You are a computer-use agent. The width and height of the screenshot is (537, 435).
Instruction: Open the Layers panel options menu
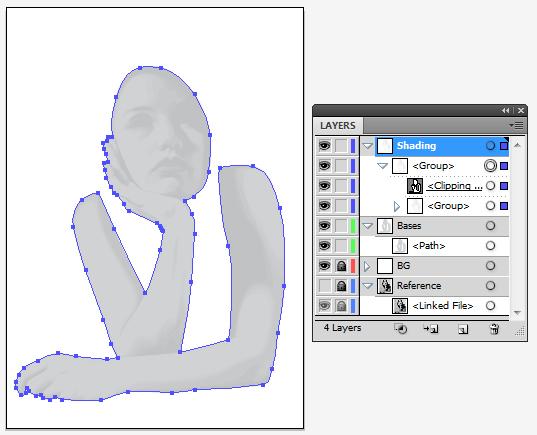click(x=516, y=126)
